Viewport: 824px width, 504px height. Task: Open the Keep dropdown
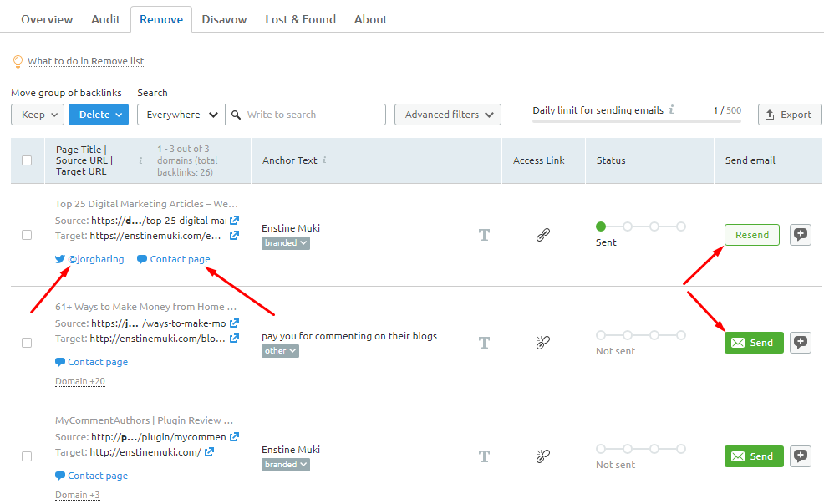(x=38, y=115)
